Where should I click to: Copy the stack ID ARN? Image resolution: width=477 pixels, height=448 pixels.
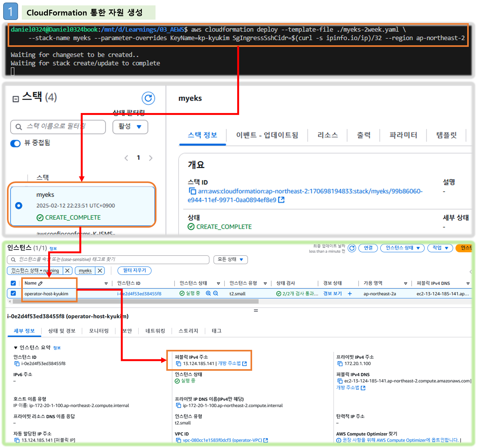192,191
